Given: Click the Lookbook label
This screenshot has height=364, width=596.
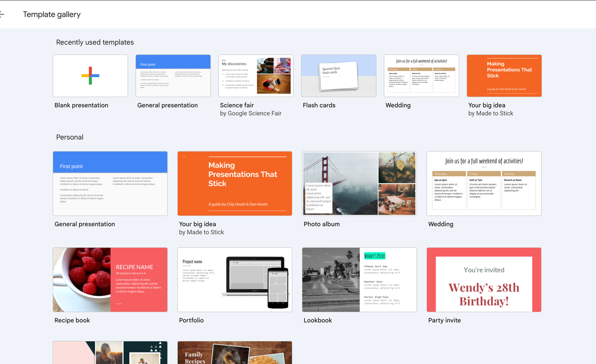Looking at the screenshot, I should pos(318,320).
